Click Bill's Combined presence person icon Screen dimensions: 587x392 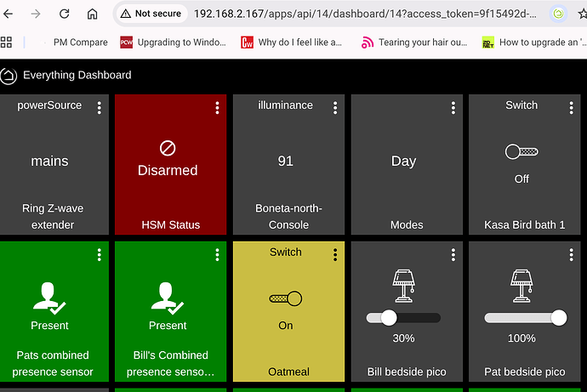point(168,297)
